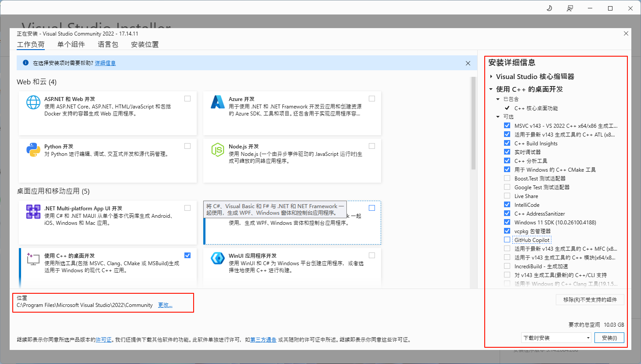
Task: Collapse the 可选 section
Action: click(x=498, y=117)
